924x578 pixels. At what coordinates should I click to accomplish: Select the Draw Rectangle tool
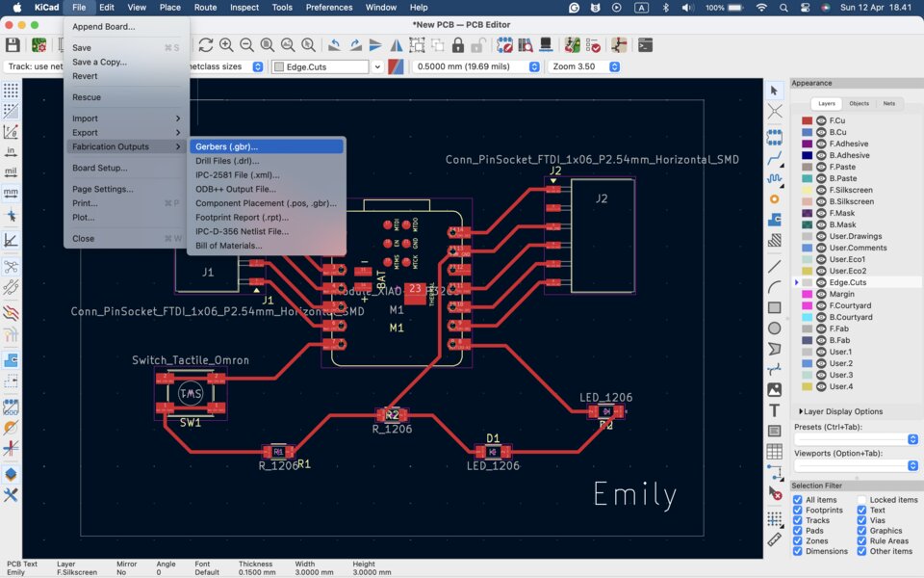click(774, 308)
